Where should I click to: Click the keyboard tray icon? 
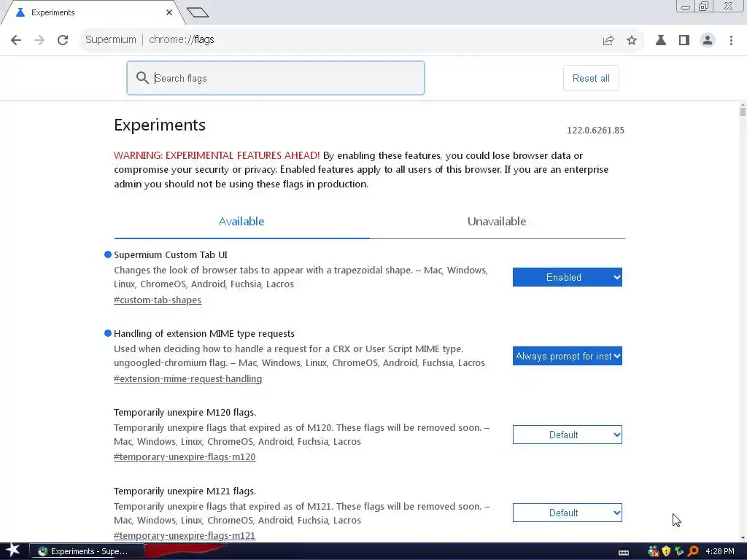point(624,553)
